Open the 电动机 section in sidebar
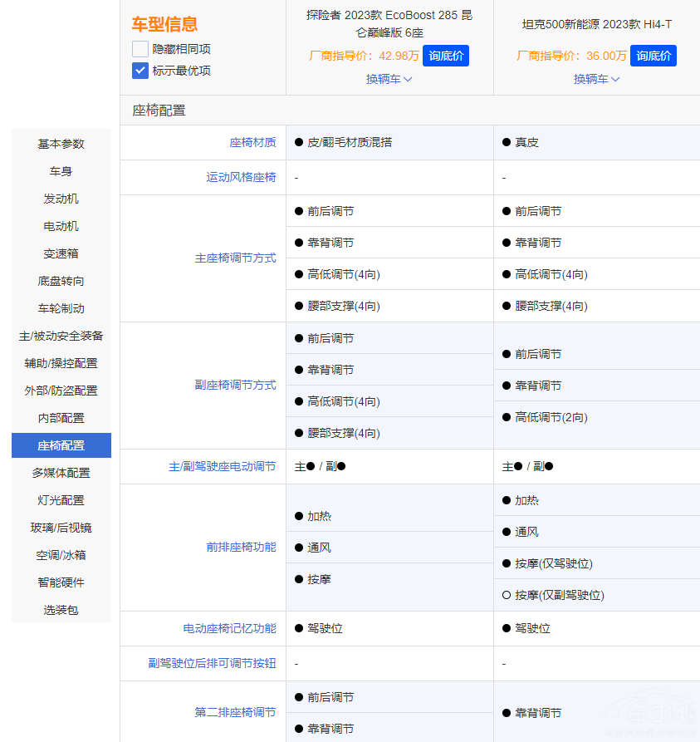Viewport: 700px width, 742px height. (61, 226)
